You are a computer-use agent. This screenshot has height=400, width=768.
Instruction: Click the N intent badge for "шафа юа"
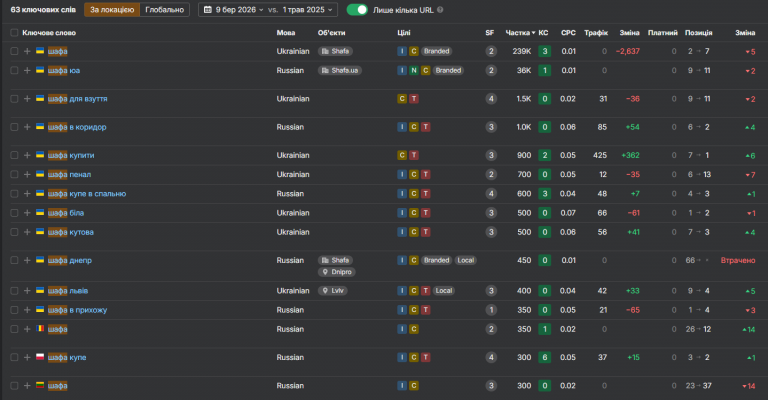413,70
